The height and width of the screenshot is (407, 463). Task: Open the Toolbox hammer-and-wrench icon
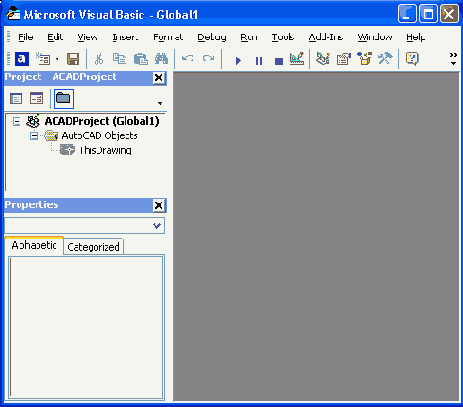point(385,59)
